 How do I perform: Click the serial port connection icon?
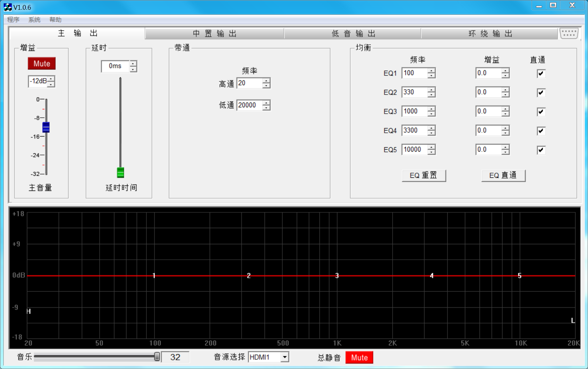(569, 34)
